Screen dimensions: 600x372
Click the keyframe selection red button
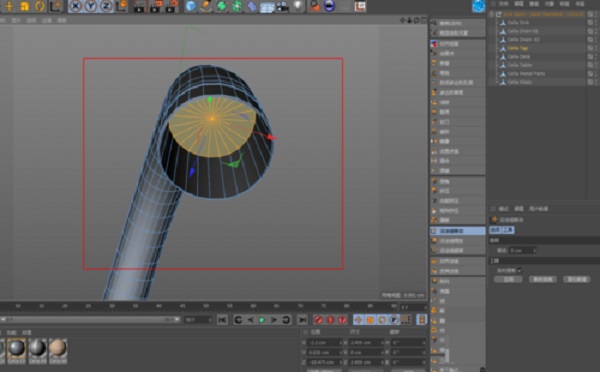click(x=342, y=320)
